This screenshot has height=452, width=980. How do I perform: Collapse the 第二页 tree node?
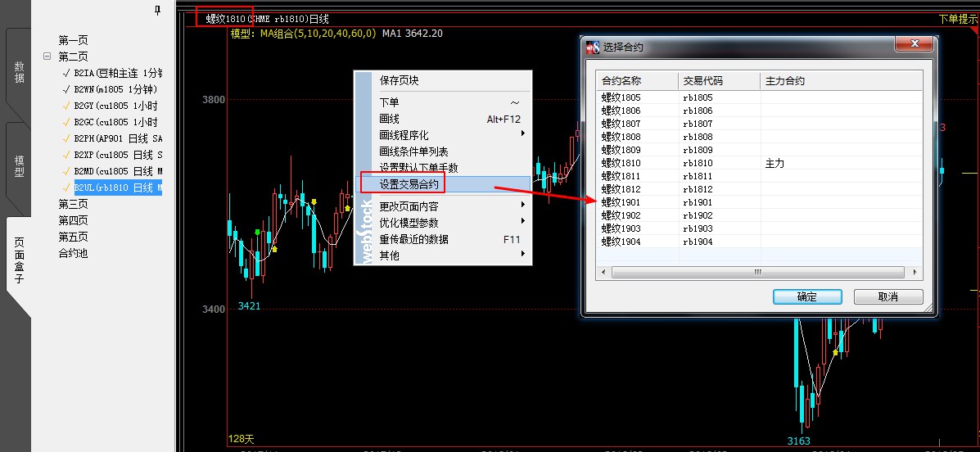click(x=47, y=56)
